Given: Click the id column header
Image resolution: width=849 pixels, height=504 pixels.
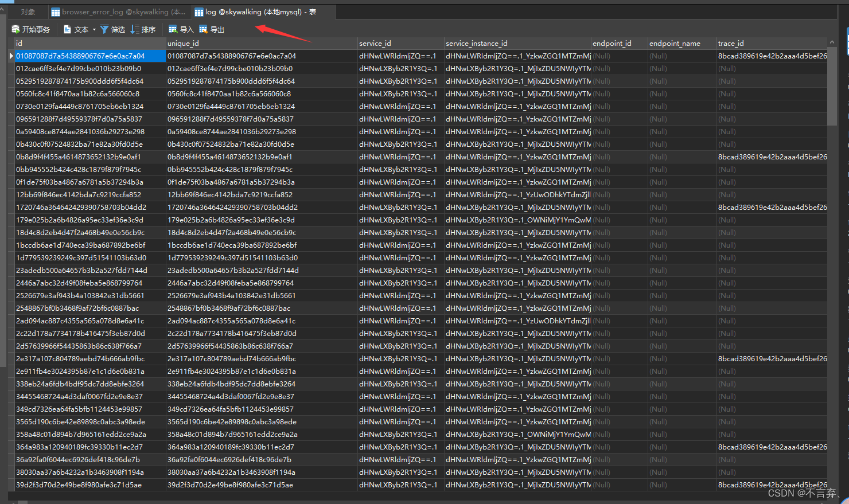Looking at the screenshot, I should pos(90,44).
